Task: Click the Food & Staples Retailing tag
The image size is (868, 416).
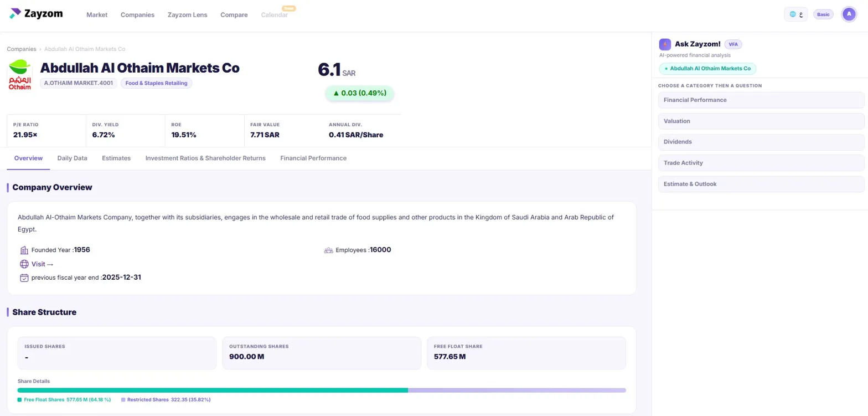Action: pyautogui.click(x=156, y=83)
